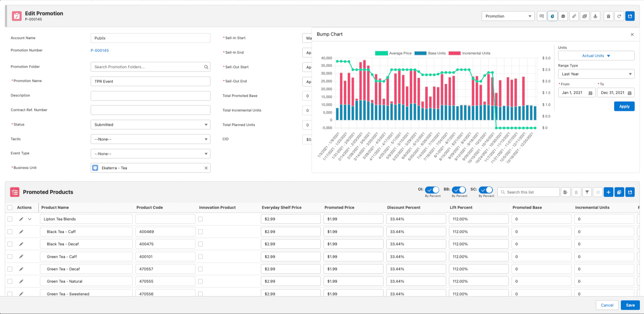The height and width of the screenshot is (314, 644).
Task: Click the comments chat bubble icon
Action: (x=563, y=16)
